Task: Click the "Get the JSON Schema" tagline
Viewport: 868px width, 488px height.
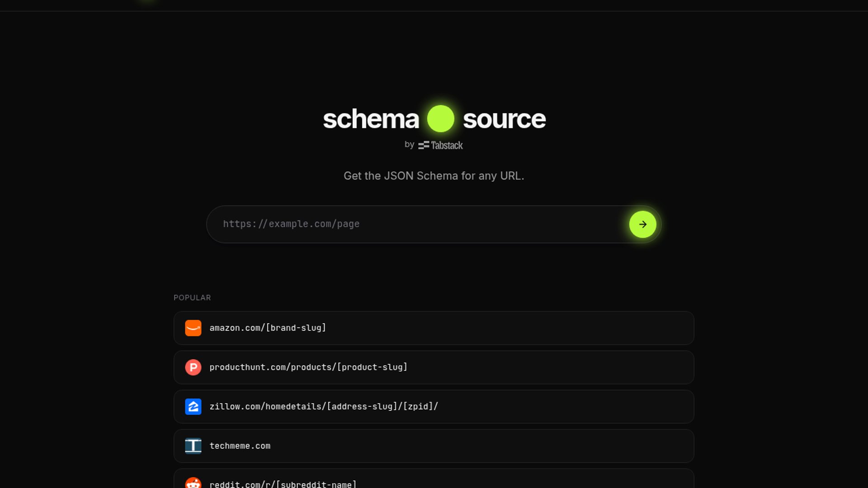Action: [x=434, y=176]
